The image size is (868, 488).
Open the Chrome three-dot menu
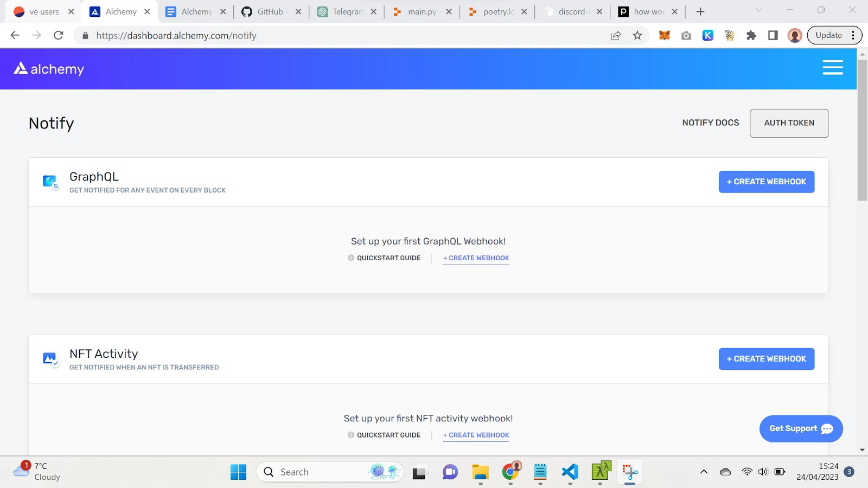(853, 35)
